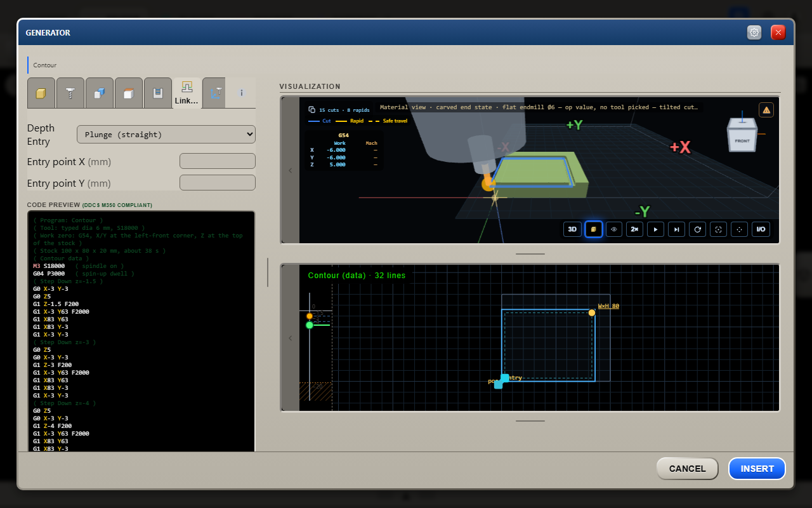Image resolution: width=812 pixels, height=508 pixels.
Task: Play the toolpath simulation
Action: pos(656,229)
